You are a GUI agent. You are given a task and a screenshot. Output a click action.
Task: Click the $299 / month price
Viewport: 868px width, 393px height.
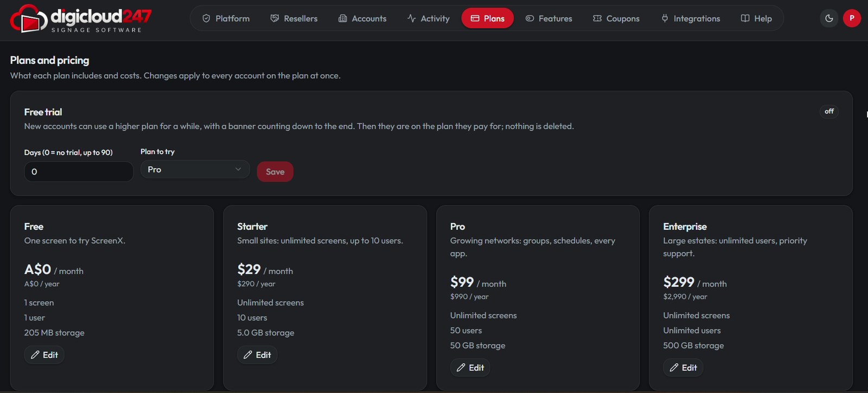coord(695,282)
